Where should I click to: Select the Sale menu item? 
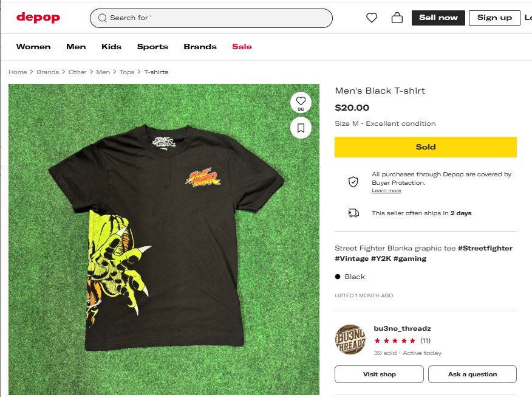[x=242, y=47]
